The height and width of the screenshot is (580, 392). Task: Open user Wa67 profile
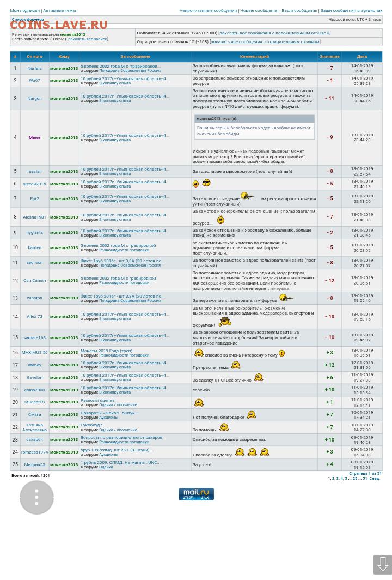click(x=34, y=80)
